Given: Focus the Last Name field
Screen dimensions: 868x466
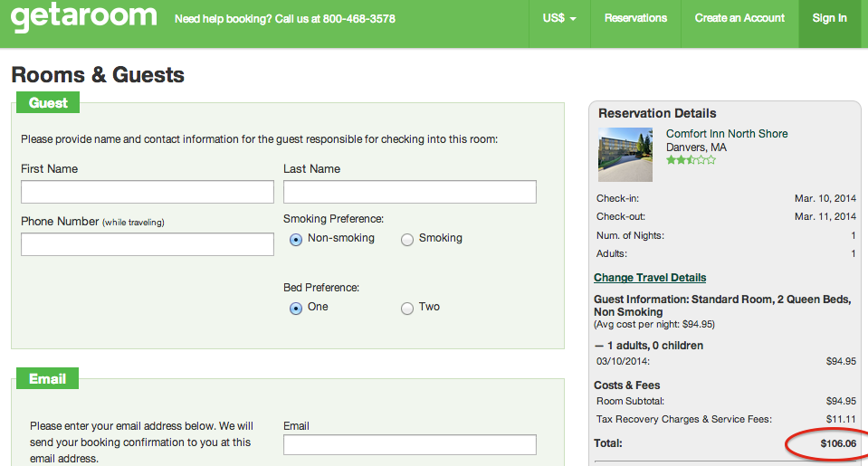Looking at the screenshot, I should [410, 192].
